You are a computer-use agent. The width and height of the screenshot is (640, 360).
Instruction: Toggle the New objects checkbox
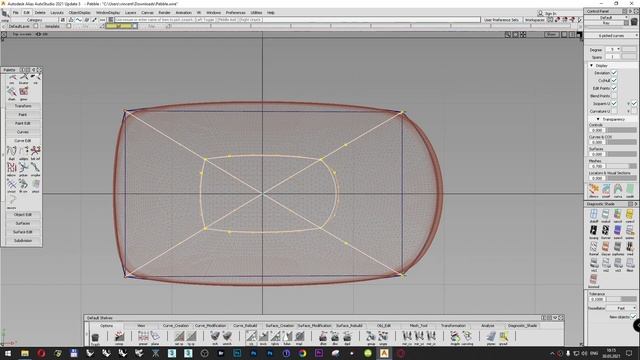tap(633, 317)
